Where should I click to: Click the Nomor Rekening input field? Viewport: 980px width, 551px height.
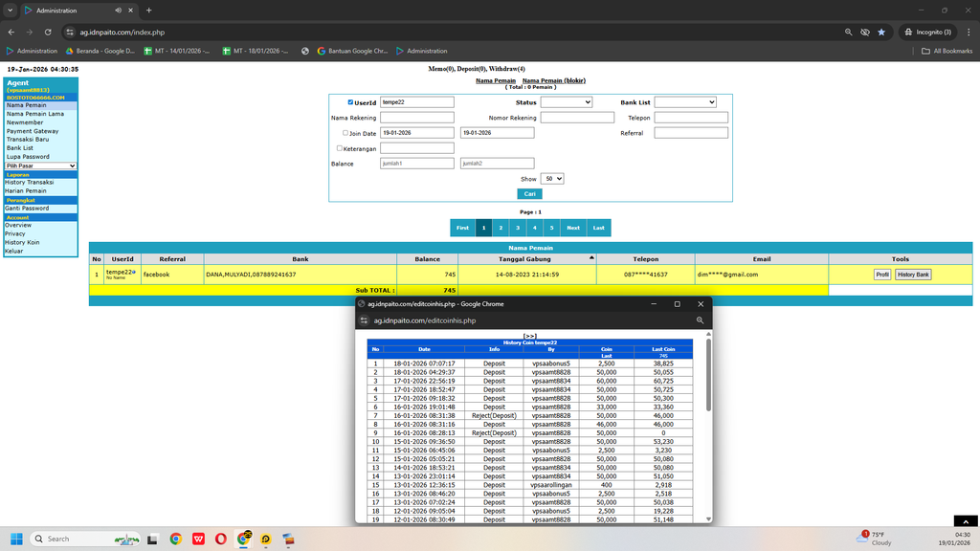pos(577,118)
